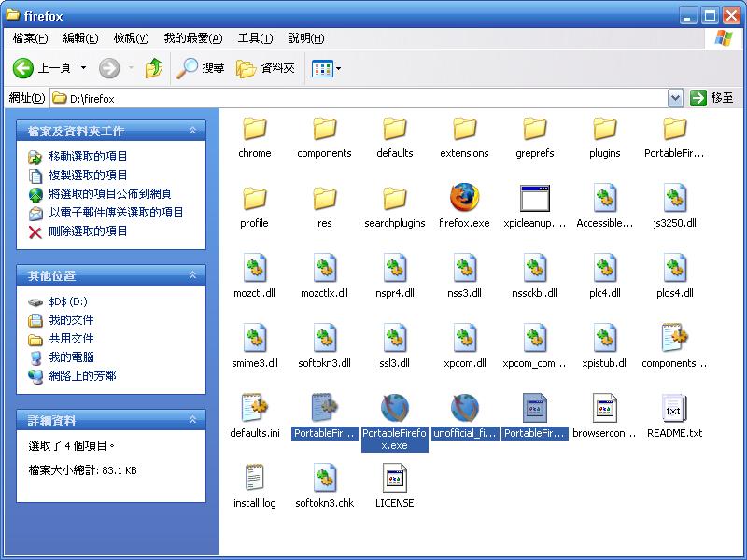Image resolution: width=747 pixels, height=560 pixels.
Task: Open the Views button dropdown
Action: pos(338,68)
